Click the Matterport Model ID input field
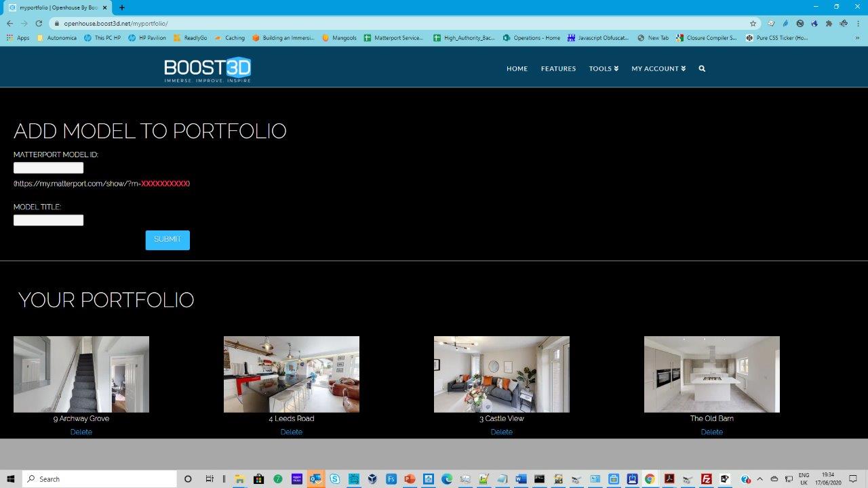 point(49,168)
